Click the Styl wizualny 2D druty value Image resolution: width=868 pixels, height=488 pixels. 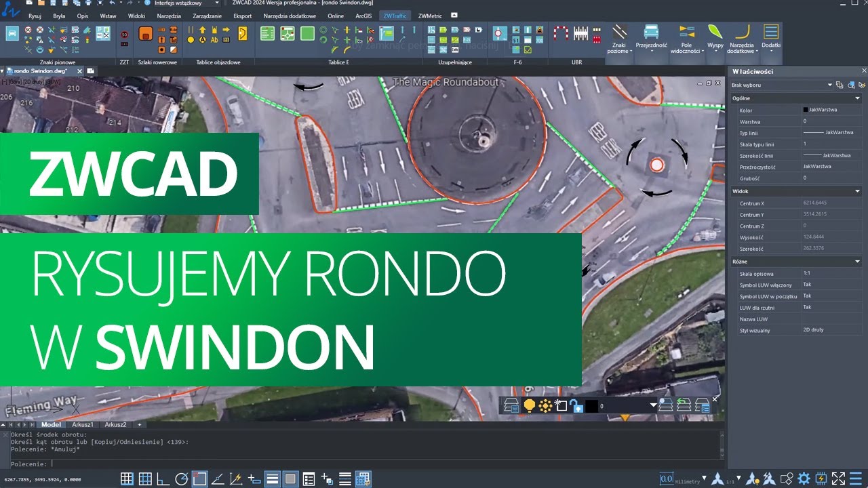(x=831, y=330)
